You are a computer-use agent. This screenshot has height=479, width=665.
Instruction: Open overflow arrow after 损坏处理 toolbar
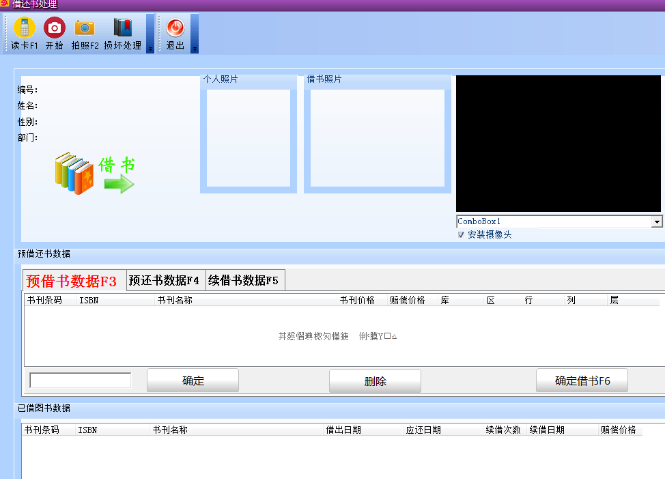[150, 34]
